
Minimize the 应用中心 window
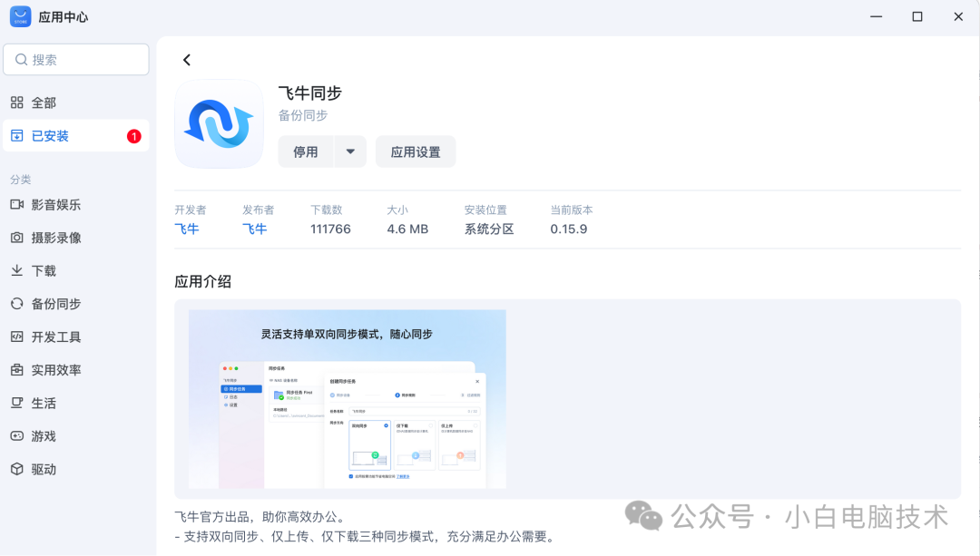877,17
